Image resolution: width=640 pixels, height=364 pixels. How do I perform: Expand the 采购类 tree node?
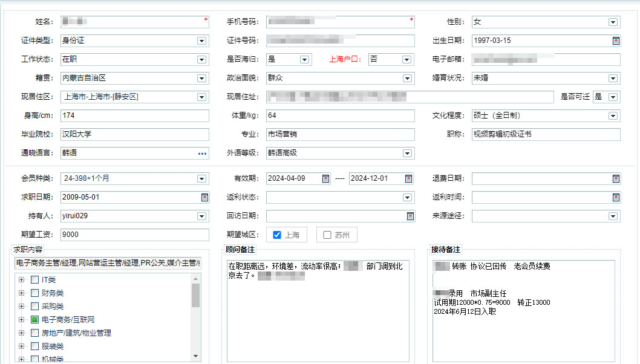pos(21,306)
